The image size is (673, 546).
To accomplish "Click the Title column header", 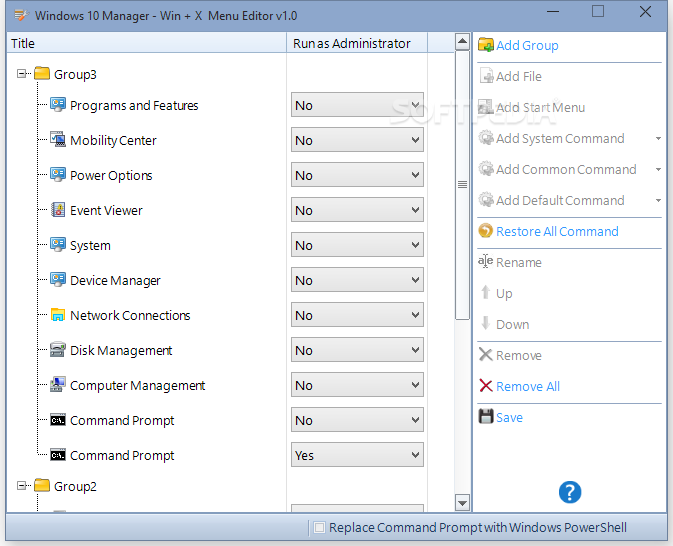I will pos(147,43).
